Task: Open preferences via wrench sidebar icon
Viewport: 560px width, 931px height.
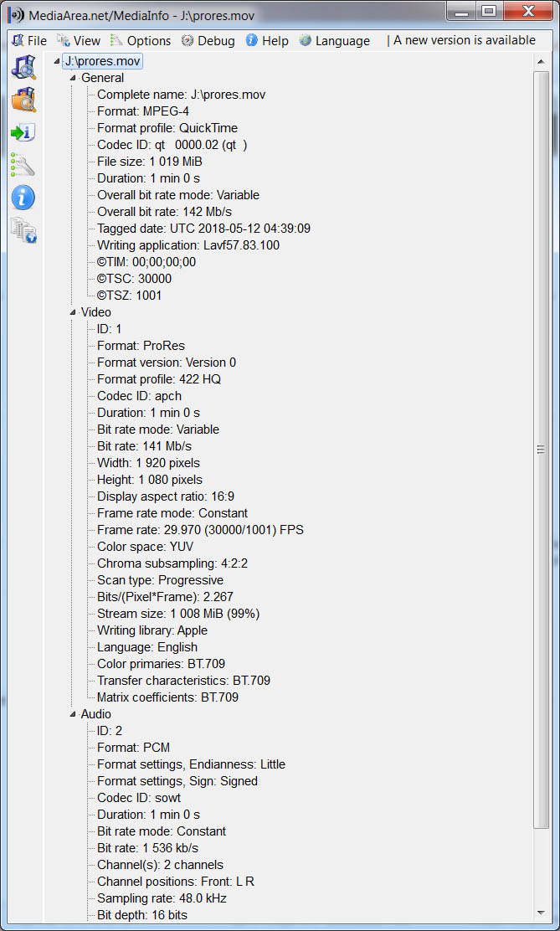Action: click(x=23, y=165)
